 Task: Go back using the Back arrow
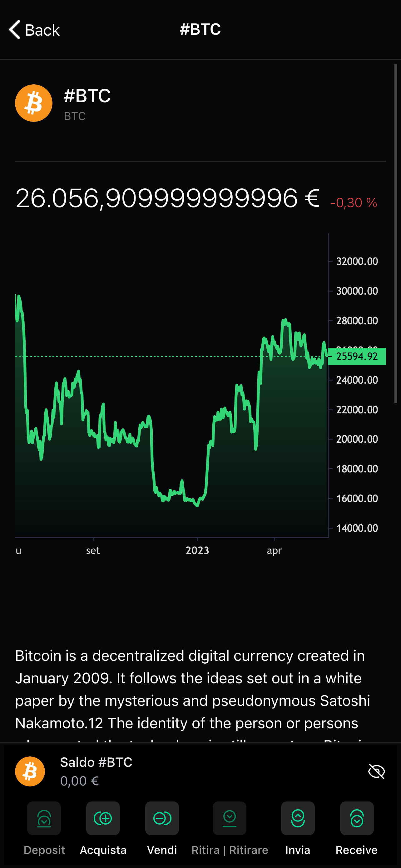[34, 30]
